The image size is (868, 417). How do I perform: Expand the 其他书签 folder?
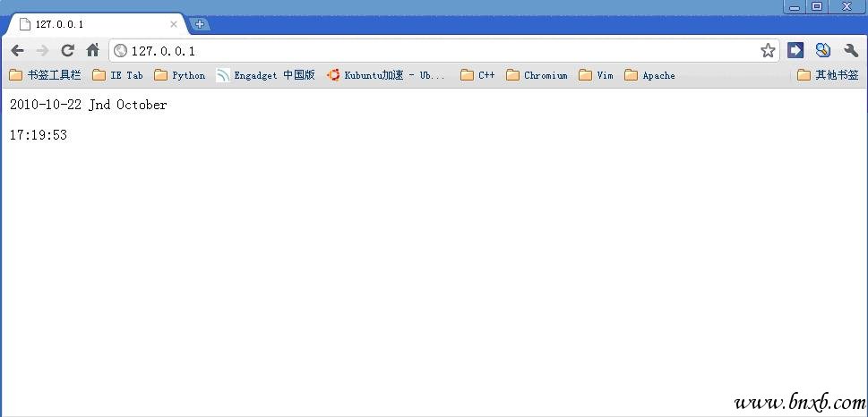[828, 76]
